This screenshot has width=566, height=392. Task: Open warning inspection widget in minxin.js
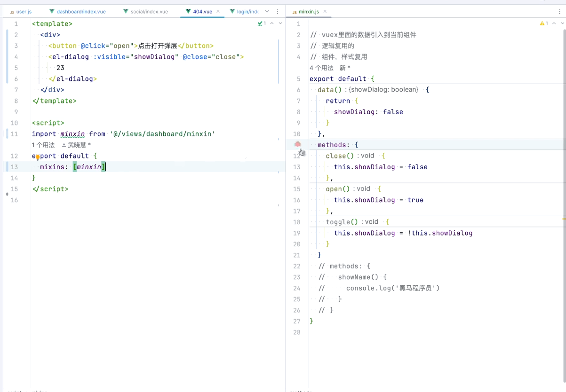click(544, 23)
